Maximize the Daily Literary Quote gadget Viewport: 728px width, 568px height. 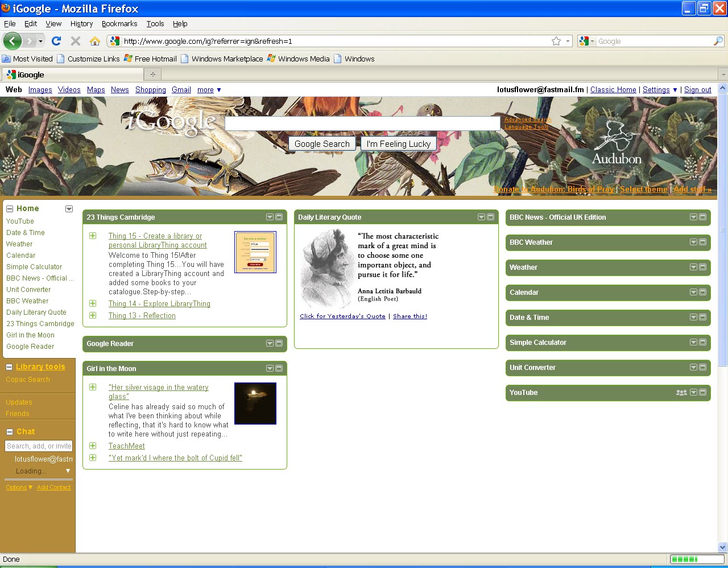point(491,217)
